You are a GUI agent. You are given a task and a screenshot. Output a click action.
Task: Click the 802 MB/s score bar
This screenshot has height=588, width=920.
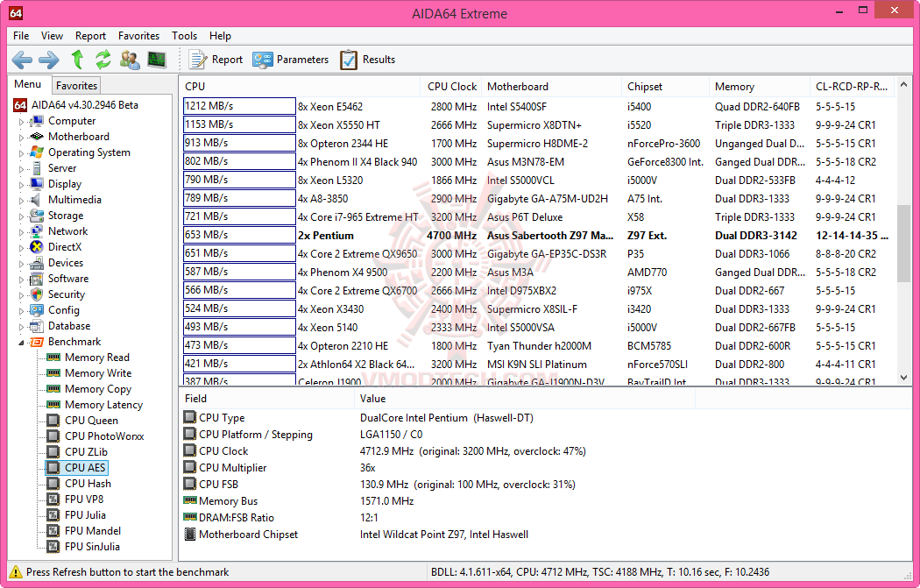click(x=239, y=161)
